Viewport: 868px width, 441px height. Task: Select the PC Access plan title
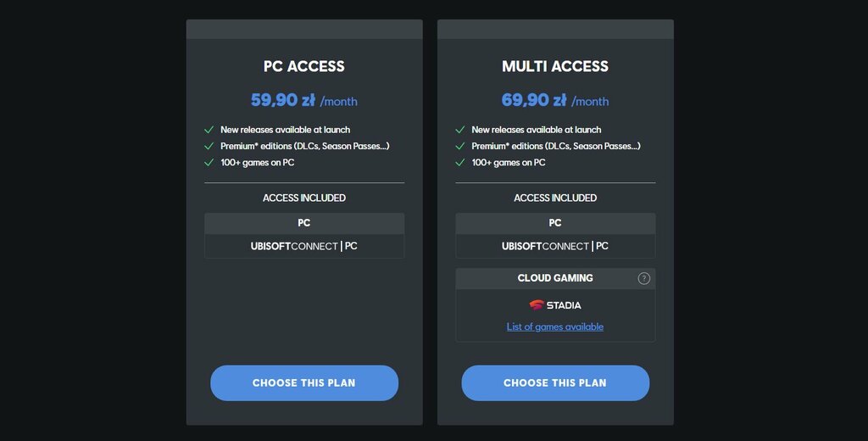click(x=304, y=66)
